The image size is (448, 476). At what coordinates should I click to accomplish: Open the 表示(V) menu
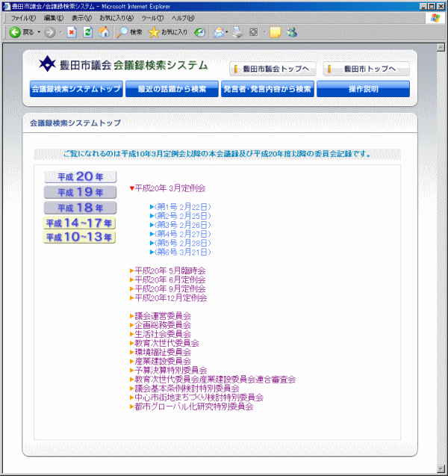coord(81,18)
